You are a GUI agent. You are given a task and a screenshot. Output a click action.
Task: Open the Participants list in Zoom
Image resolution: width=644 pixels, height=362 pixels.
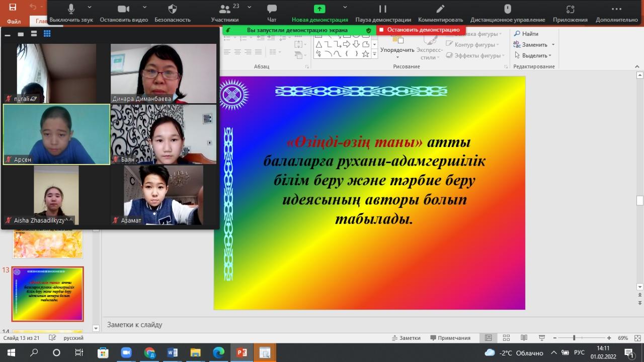click(224, 13)
